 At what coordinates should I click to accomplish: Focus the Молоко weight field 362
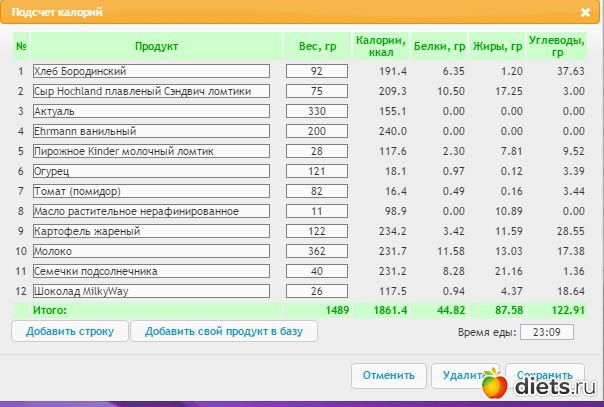(x=317, y=251)
